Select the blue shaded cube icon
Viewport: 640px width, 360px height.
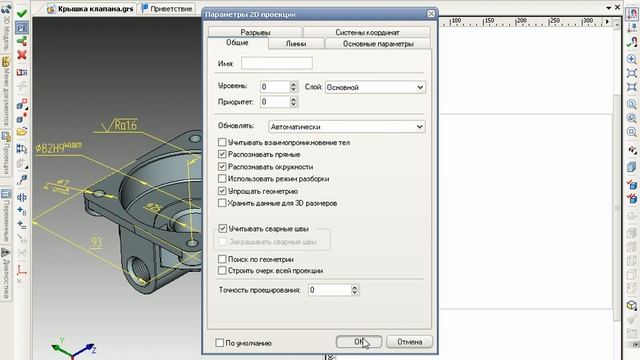pyautogui.click(x=631, y=167)
